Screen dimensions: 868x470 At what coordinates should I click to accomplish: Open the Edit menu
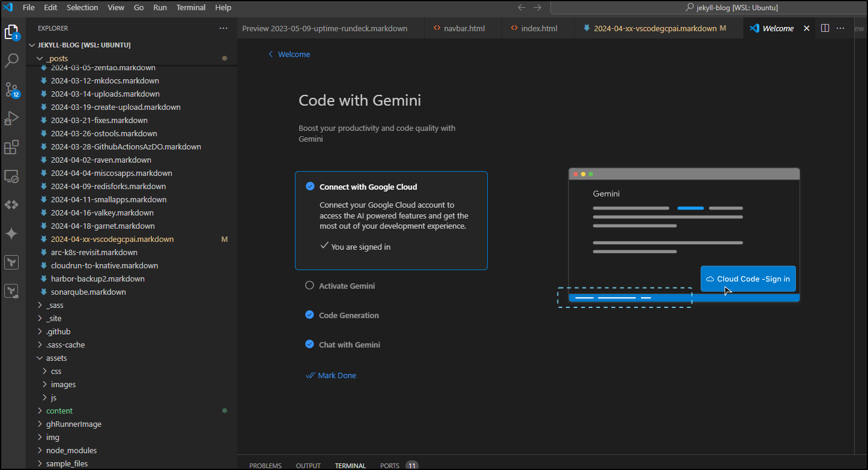pos(50,8)
